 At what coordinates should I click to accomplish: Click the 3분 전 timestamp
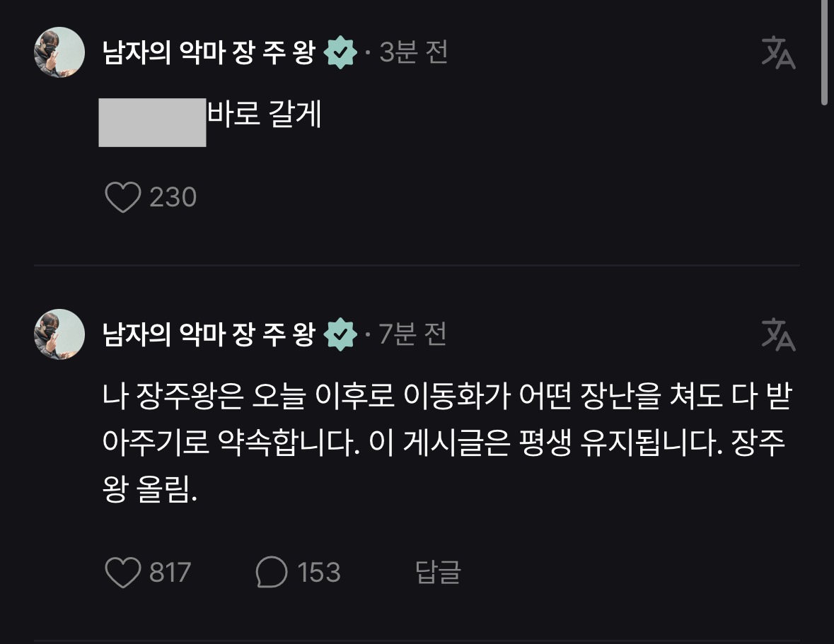click(x=414, y=53)
